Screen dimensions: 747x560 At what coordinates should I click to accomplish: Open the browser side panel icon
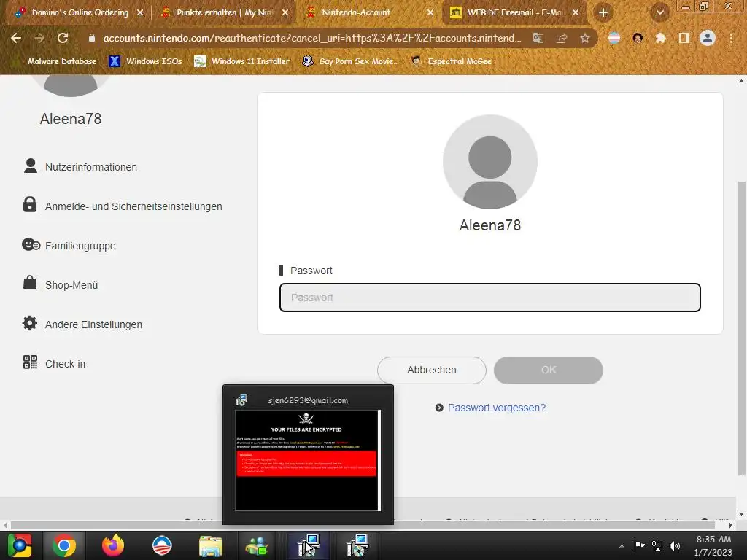684,38
